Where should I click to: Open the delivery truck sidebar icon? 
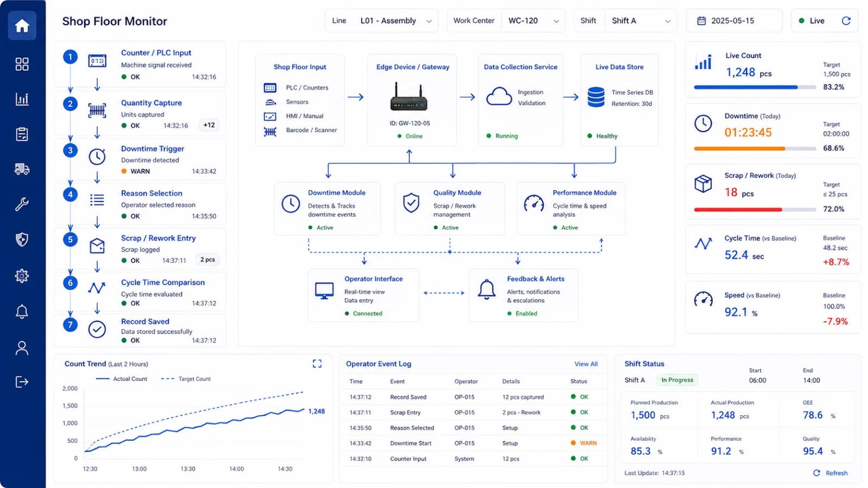22,169
